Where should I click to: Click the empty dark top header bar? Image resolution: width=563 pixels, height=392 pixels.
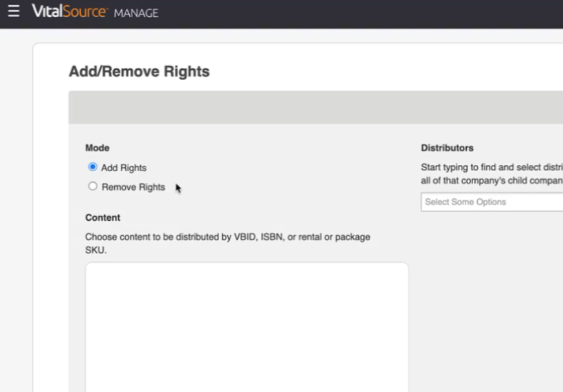pos(359,14)
